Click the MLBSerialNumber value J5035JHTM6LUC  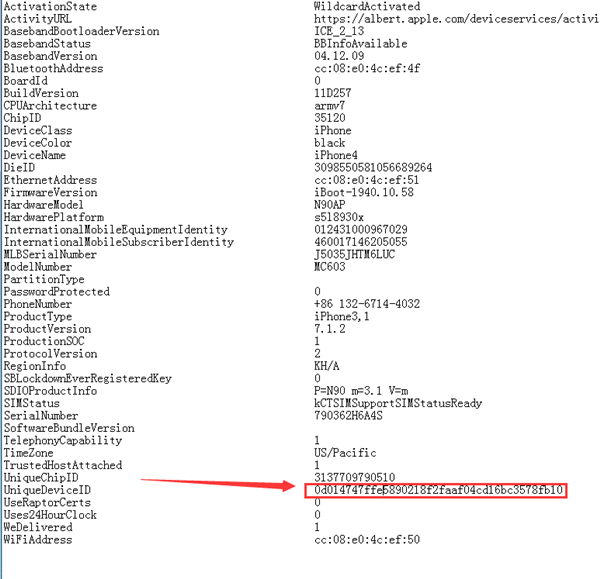coord(354,254)
